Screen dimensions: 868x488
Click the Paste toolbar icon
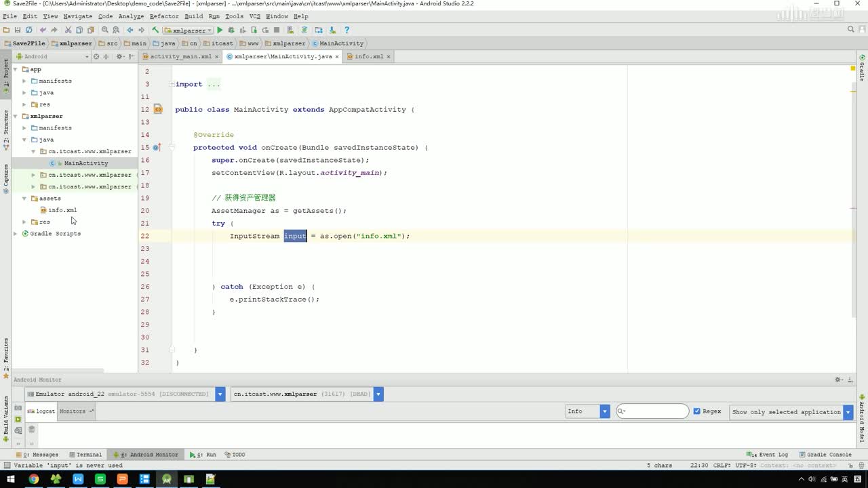(90, 30)
